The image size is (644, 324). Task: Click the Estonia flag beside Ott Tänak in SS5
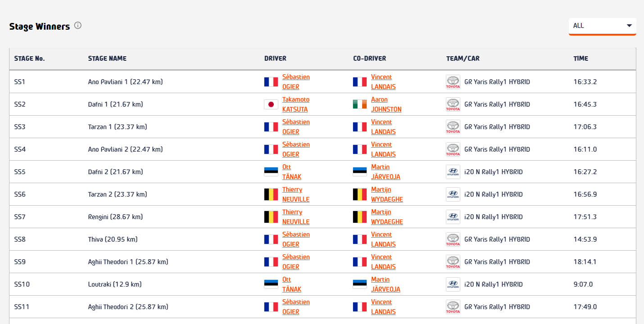pos(271,172)
